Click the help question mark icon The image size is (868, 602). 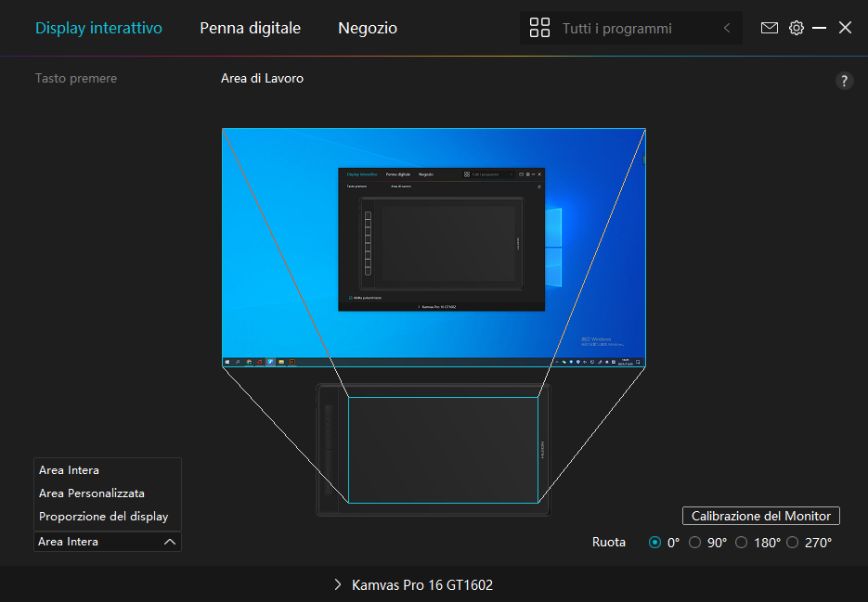point(844,81)
